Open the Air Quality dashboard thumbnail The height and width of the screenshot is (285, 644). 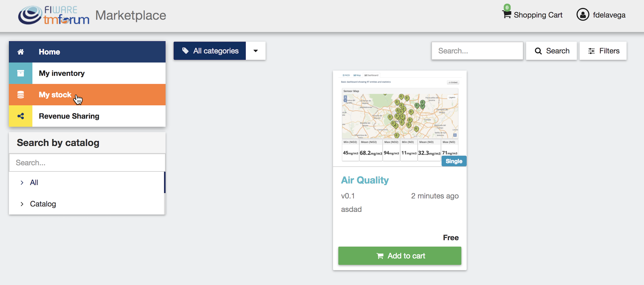(400, 118)
